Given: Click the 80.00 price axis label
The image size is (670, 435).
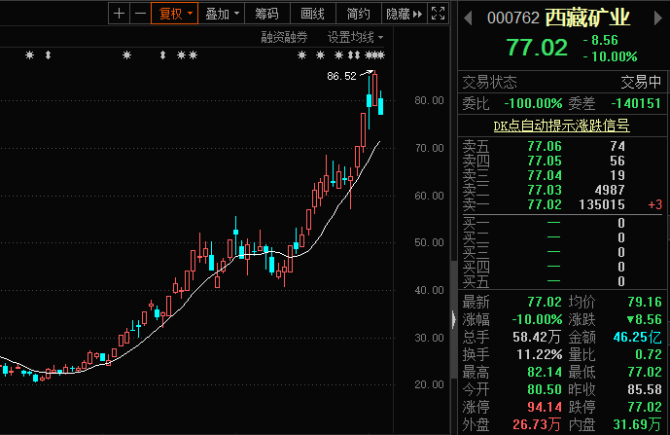Looking at the screenshot, I should [x=429, y=100].
